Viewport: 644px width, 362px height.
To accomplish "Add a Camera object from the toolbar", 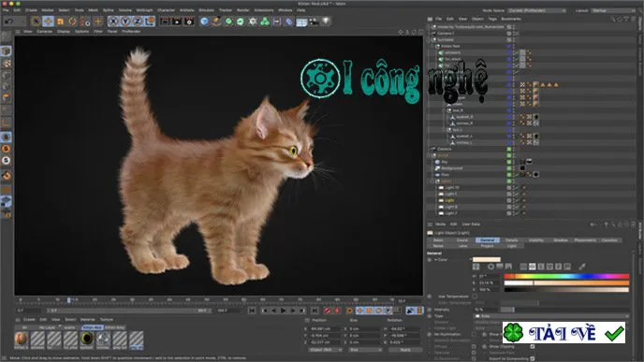I will (314, 22).
